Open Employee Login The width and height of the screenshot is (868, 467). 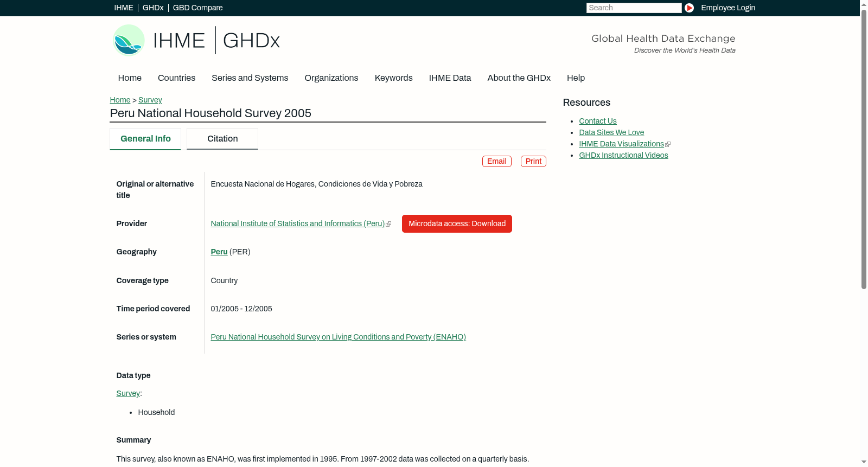click(728, 8)
